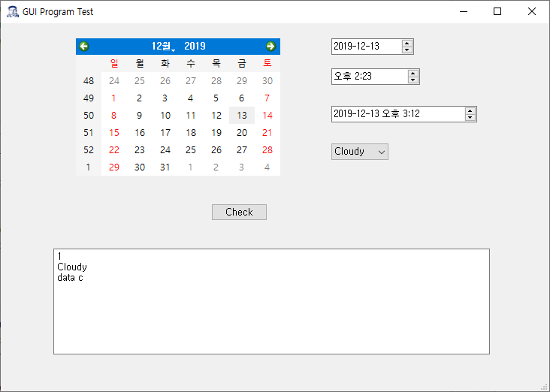Select November 24 grayed date in week 48
The height and width of the screenshot is (392, 550).
113,81
